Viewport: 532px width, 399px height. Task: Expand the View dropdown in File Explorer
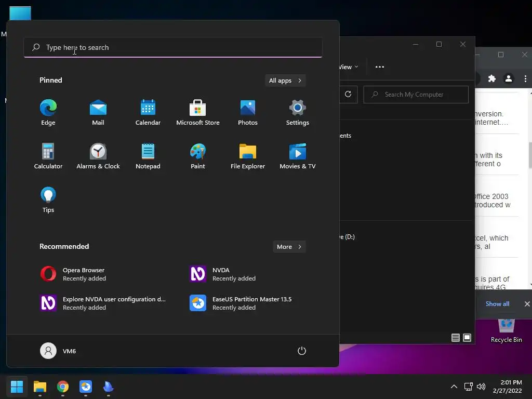point(348,67)
